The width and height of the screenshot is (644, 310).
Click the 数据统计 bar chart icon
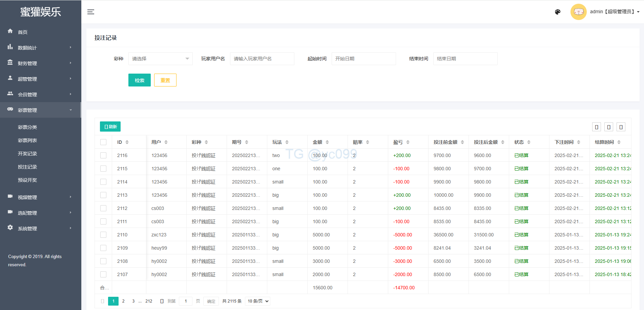coord(10,47)
